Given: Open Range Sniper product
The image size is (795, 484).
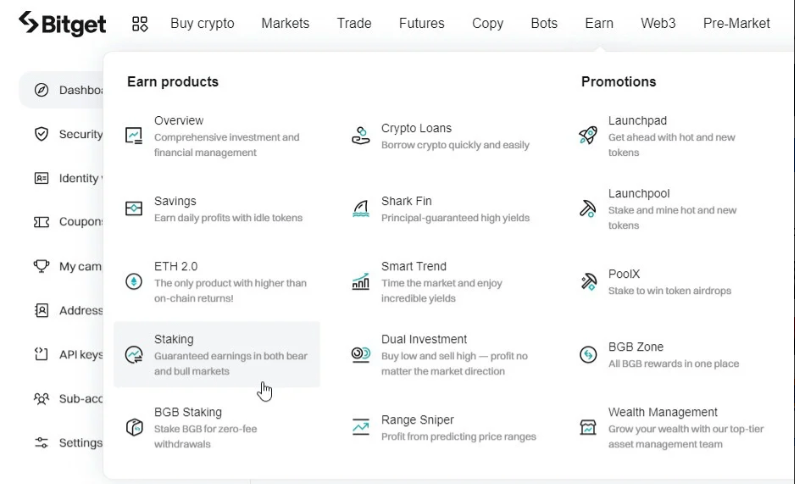Looking at the screenshot, I should [417, 420].
